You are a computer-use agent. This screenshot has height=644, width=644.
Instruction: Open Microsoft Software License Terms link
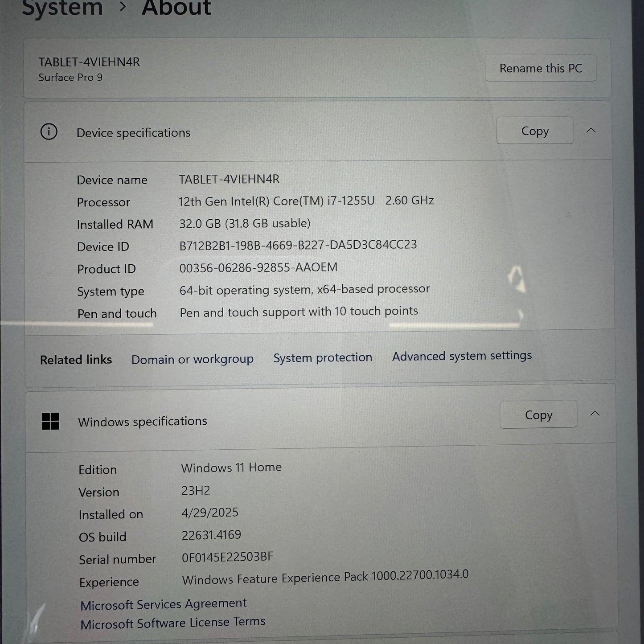(173, 623)
